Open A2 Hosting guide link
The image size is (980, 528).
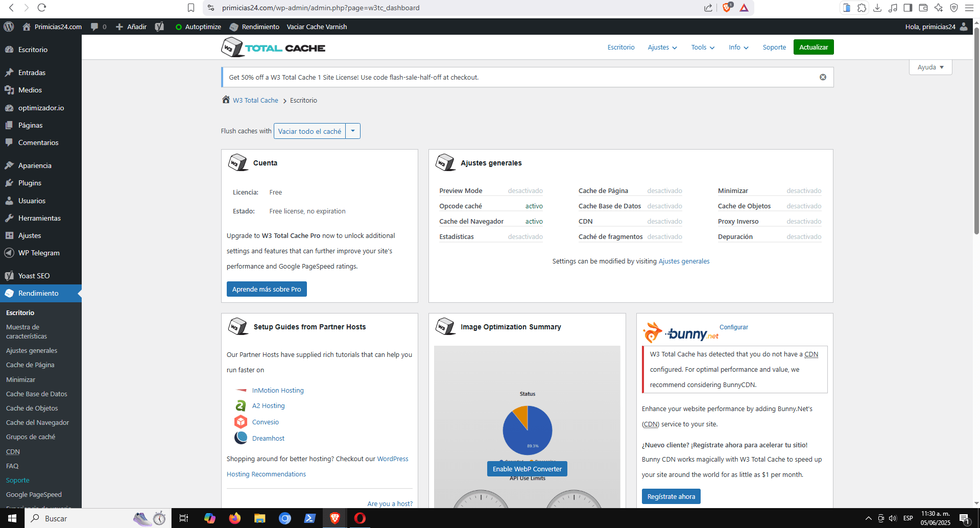click(x=269, y=405)
